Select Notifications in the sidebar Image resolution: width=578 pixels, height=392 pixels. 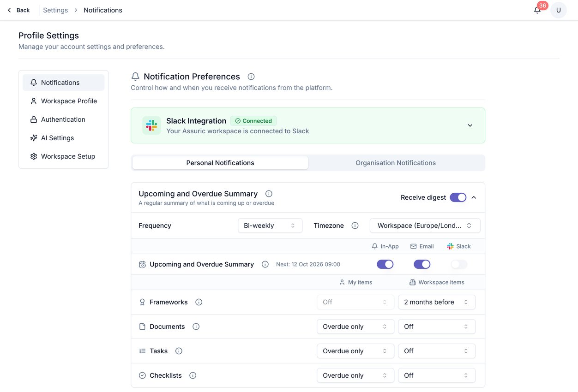click(64, 83)
